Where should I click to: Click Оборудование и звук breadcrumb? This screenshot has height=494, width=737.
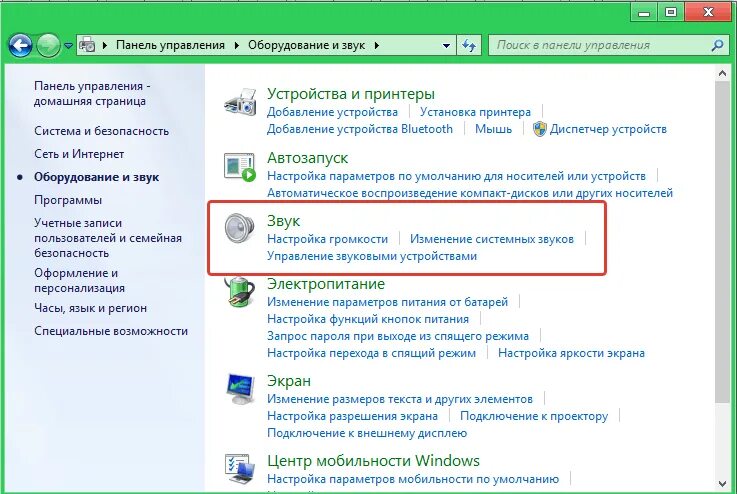pyautogui.click(x=306, y=45)
